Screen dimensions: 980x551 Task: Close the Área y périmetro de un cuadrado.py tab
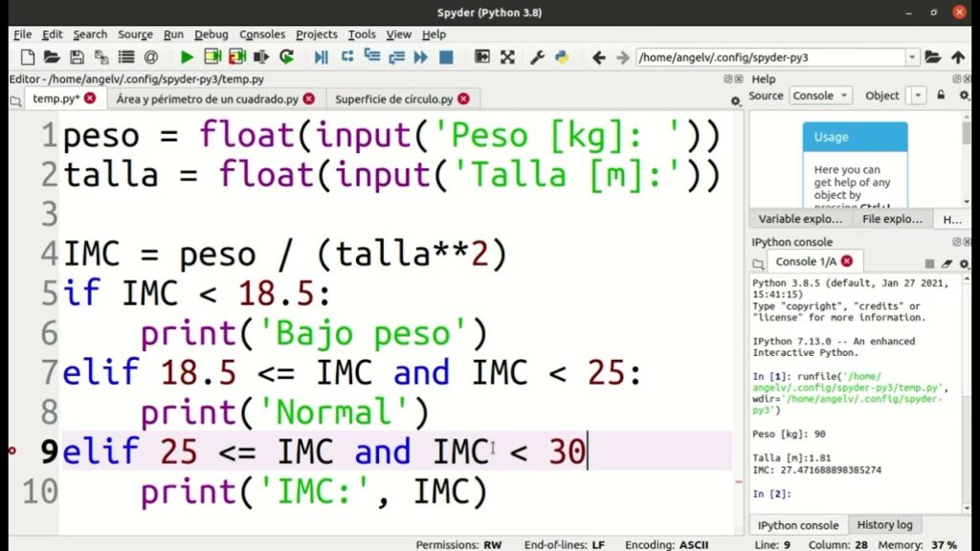click(308, 99)
